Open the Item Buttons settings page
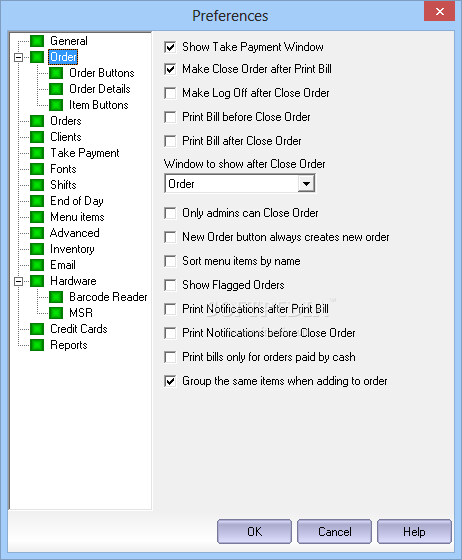This screenshot has width=462, height=560. click(99, 105)
